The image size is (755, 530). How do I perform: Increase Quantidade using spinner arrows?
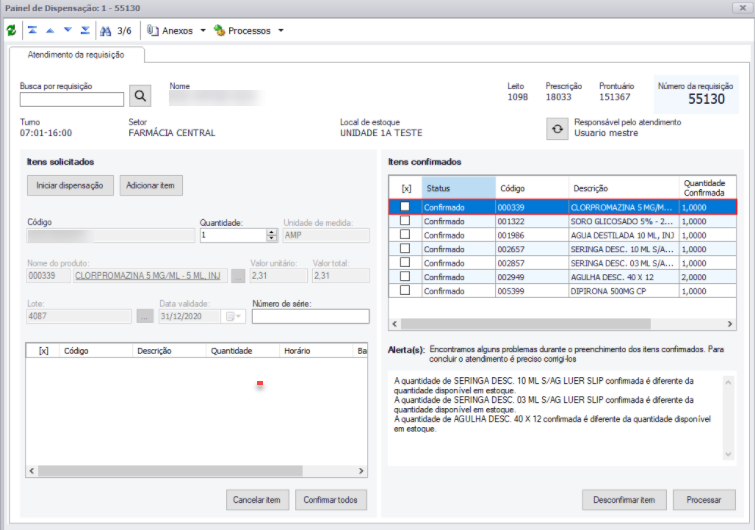point(272,232)
